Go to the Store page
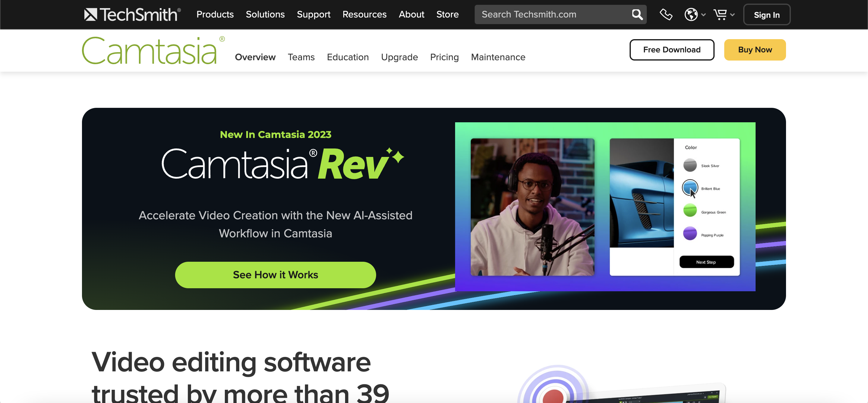868x403 pixels. pyautogui.click(x=447, y=14)
